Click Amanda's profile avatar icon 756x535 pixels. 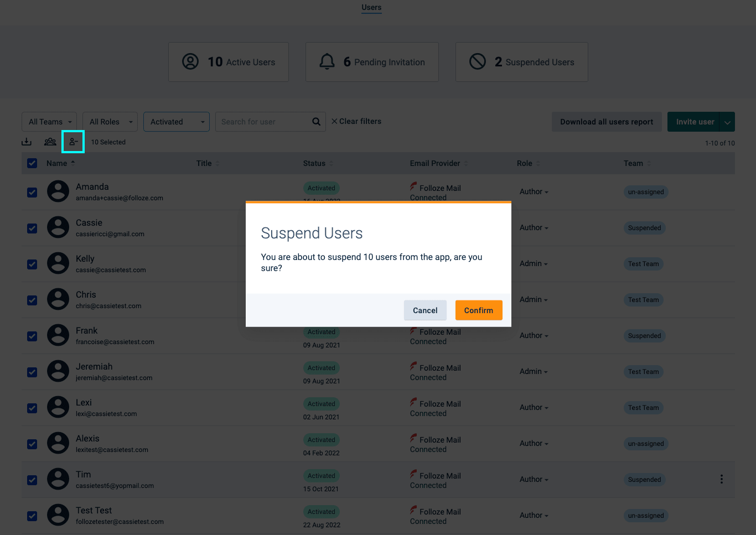pos(58,191)
